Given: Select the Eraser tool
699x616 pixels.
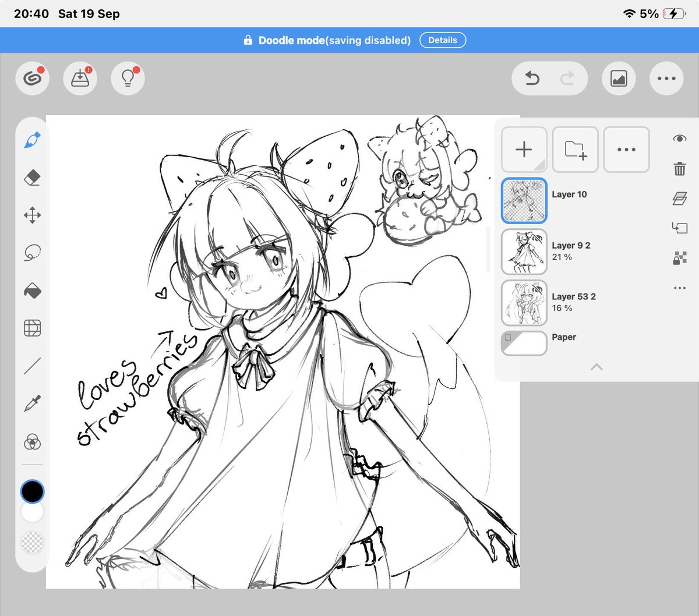Looking at the screenshot, I should point(33,178).
